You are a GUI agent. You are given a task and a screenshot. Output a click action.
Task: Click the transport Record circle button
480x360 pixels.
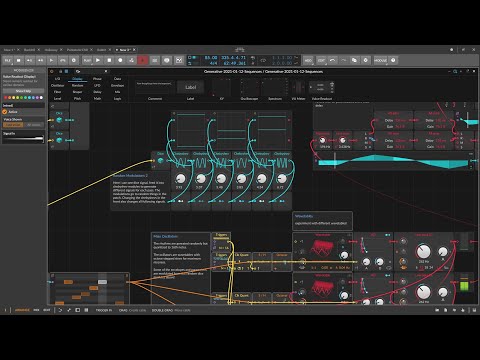click(120, 60)
